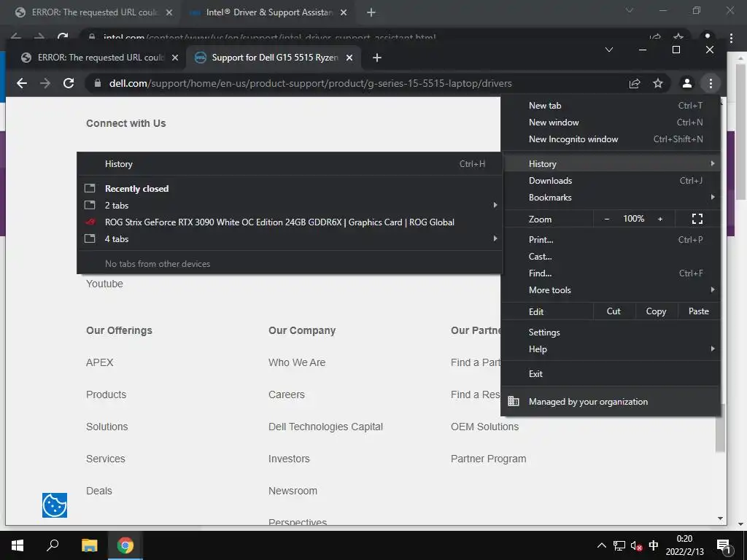747x560 pixels.
Task: Open Windows Start menu
Action: [x=18, y=545]
